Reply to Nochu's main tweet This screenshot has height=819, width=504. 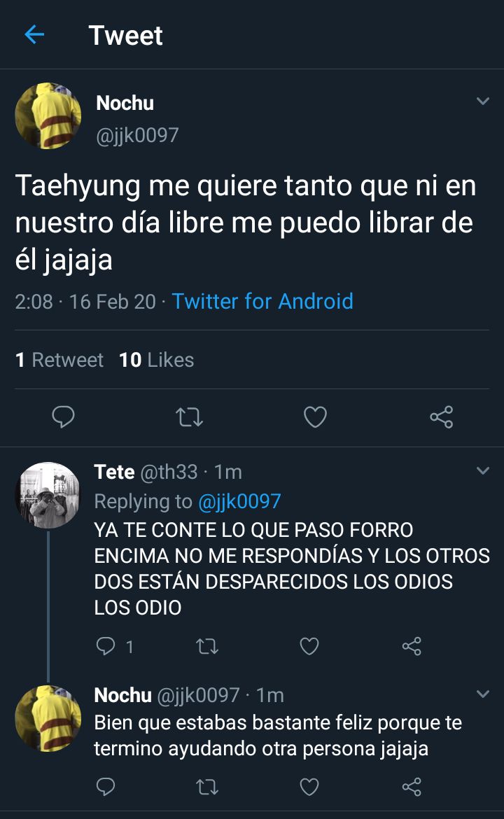63,416
